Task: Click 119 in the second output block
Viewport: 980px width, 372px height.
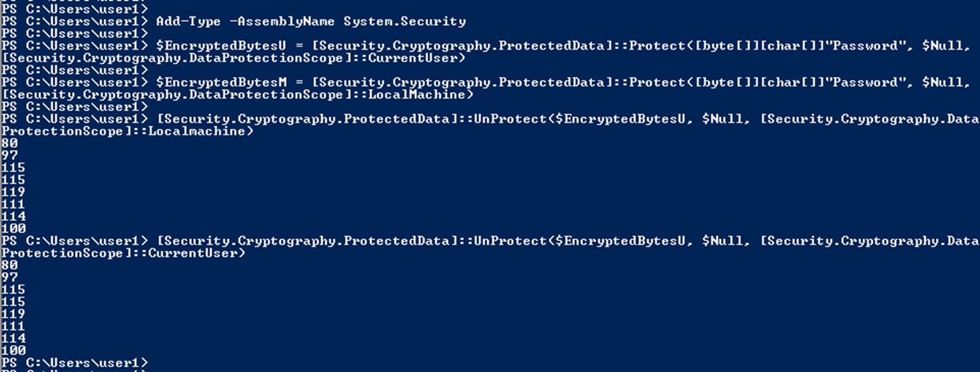Action: (13, 314)
